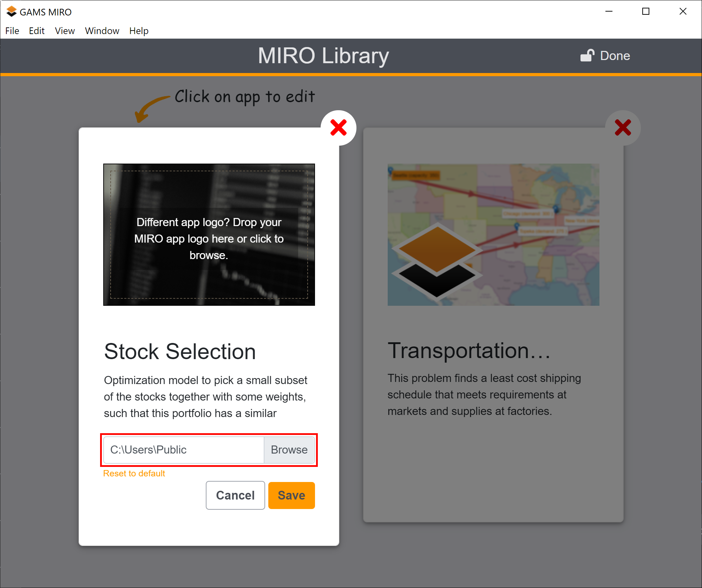Save the Stock Selection app changes

[x=291, y=495]
